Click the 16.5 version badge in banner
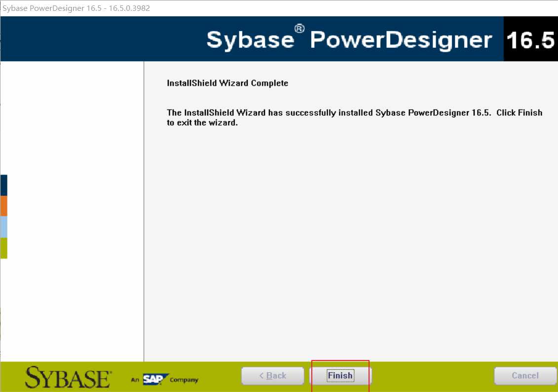 (530, 39)
